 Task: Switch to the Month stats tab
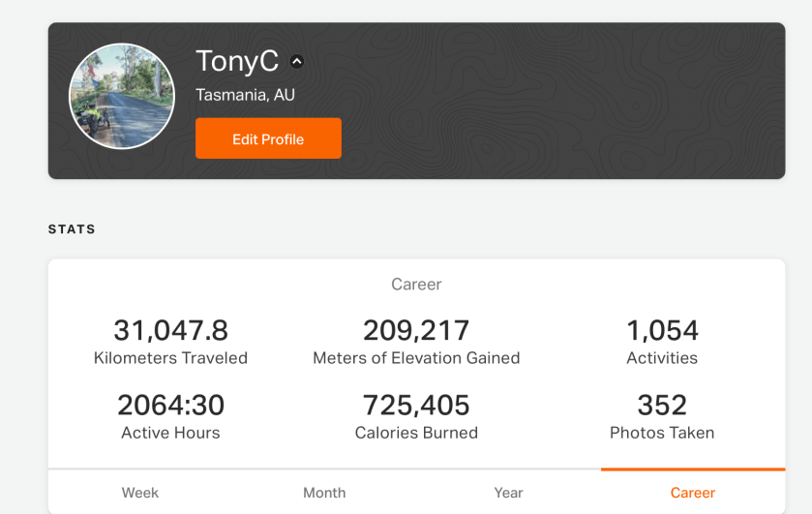(x=324, y=493)
